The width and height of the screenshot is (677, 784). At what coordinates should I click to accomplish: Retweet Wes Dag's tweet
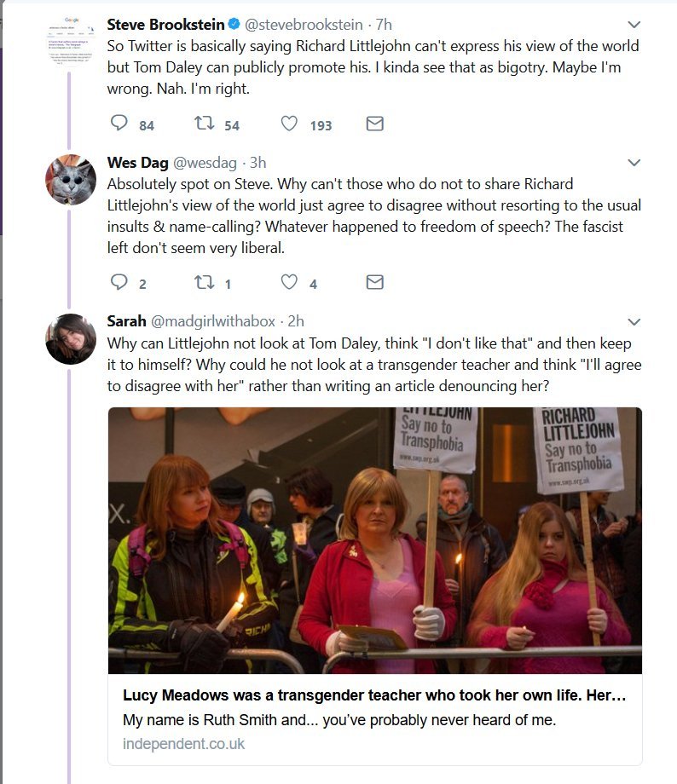point(205,282)
